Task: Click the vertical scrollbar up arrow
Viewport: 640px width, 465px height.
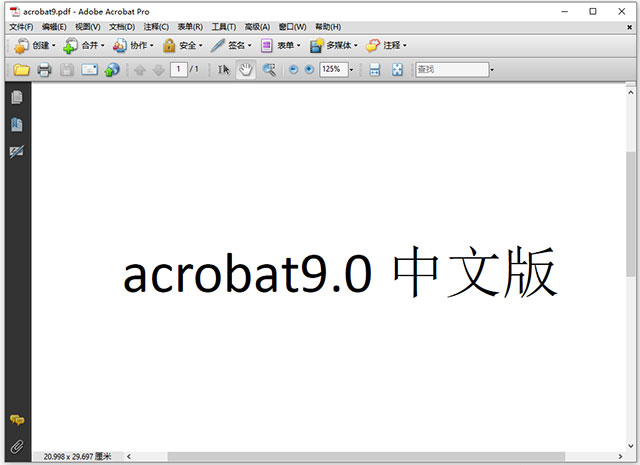Action: click(x=631, y=92)
